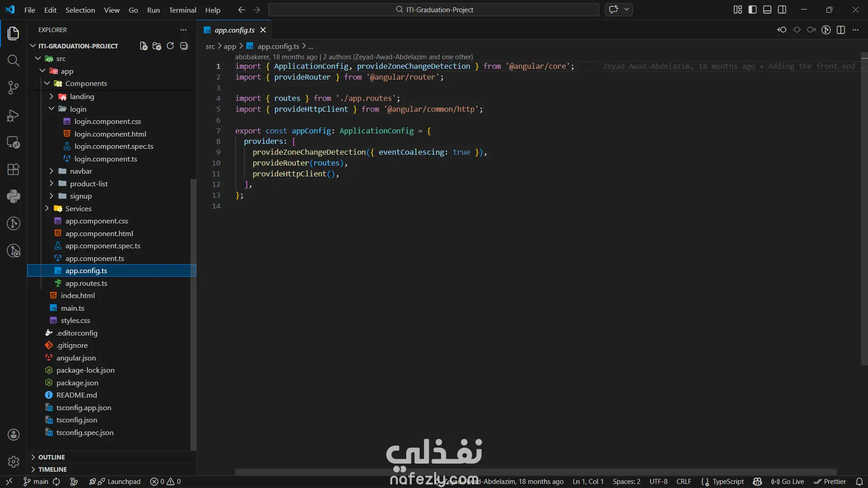Screen dimensions: 868x488
Task: Expand the TIMELINE section
Action: pos(112,469)
